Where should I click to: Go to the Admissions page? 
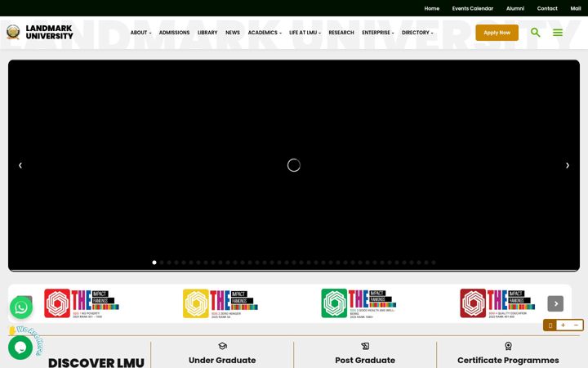(x=174, y=33)
